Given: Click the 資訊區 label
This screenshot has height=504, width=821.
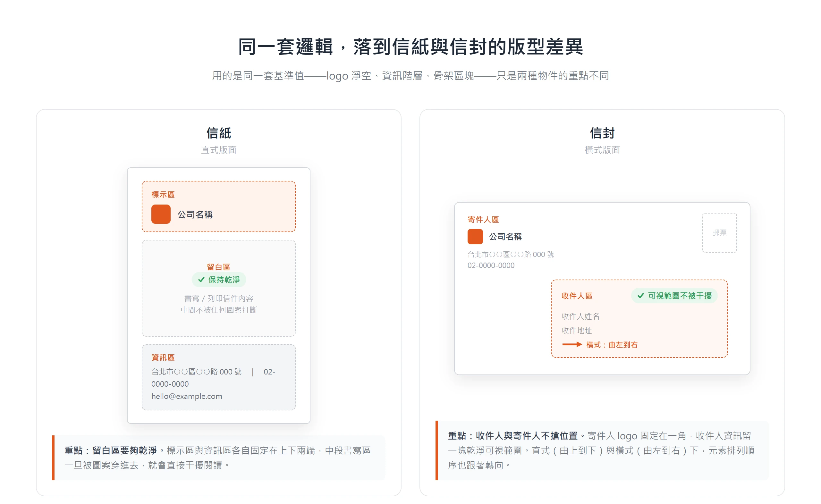Looking at the screenshot, I should click(163, 358).
